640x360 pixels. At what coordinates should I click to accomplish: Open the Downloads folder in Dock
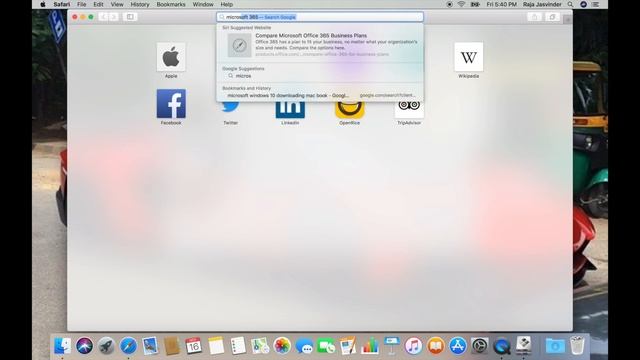[555, 346]
